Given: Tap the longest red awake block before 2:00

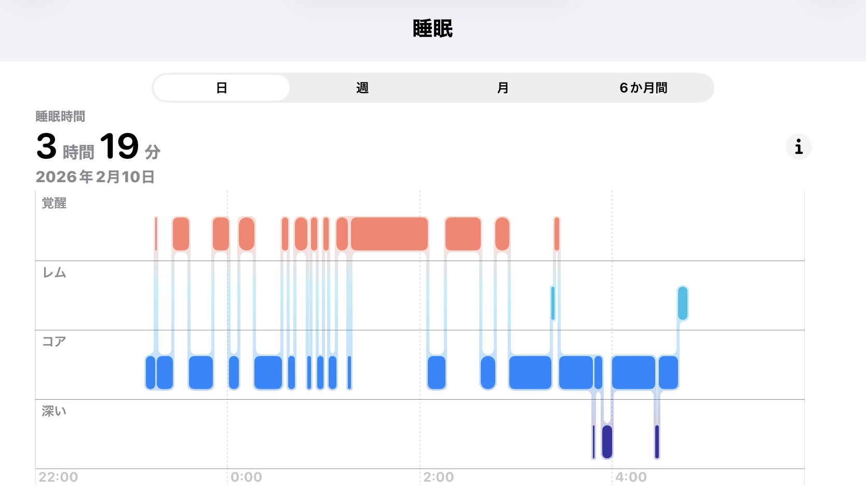Looking at the screenshot, I should point(389,234).
